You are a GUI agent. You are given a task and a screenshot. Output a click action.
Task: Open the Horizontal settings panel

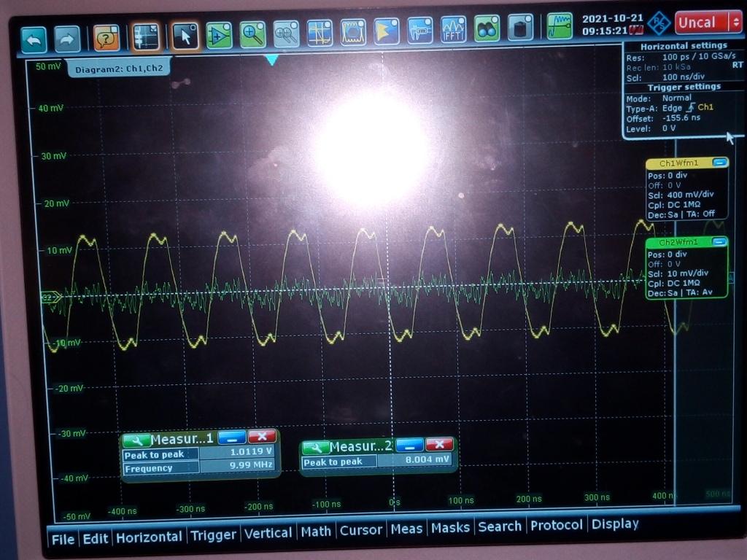click(x=684, y=46)
